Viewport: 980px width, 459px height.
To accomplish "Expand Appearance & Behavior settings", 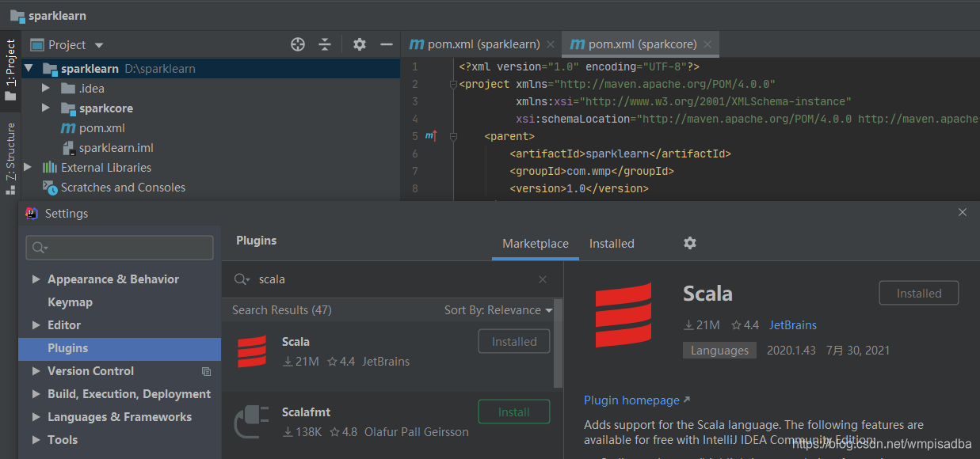I will (36, 279).
